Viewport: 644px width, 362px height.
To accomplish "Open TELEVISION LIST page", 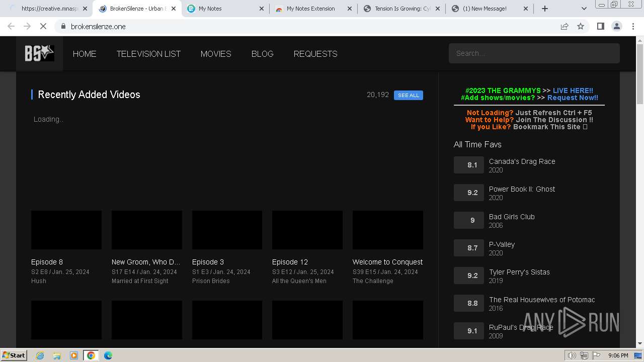I will pos(148,54).
